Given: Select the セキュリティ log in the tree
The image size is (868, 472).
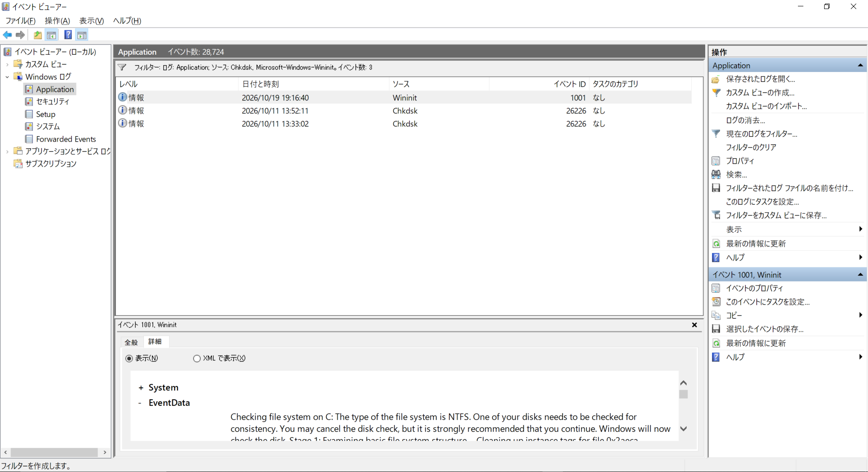Looking at the screenshot, I should pos(52,102).
